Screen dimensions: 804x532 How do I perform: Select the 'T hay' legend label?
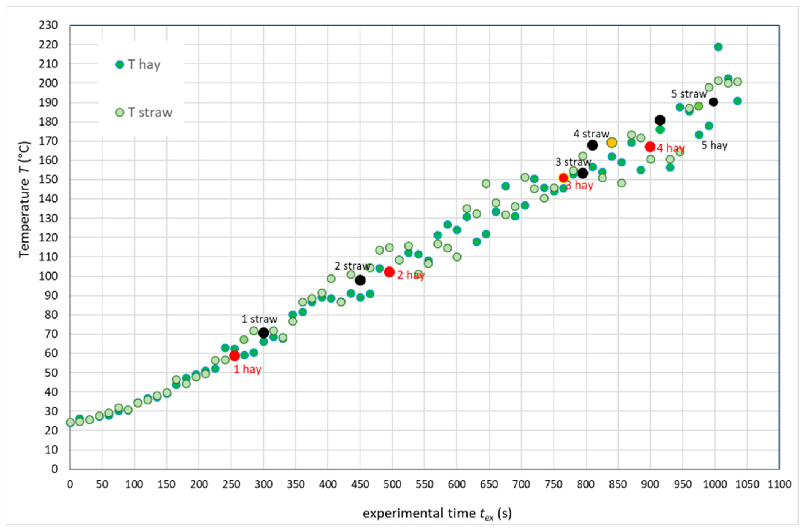pyautogui.click(x=144, y=64)
